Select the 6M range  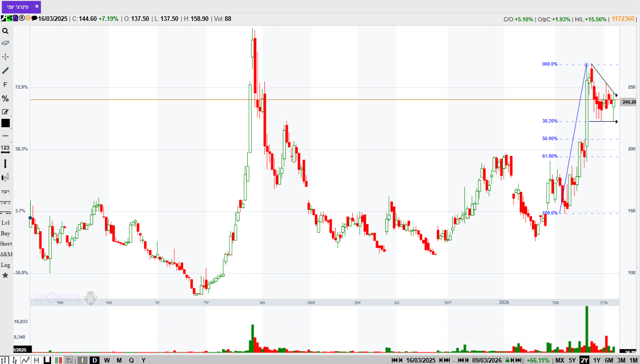pyautogui.click(x=609, y=360)
